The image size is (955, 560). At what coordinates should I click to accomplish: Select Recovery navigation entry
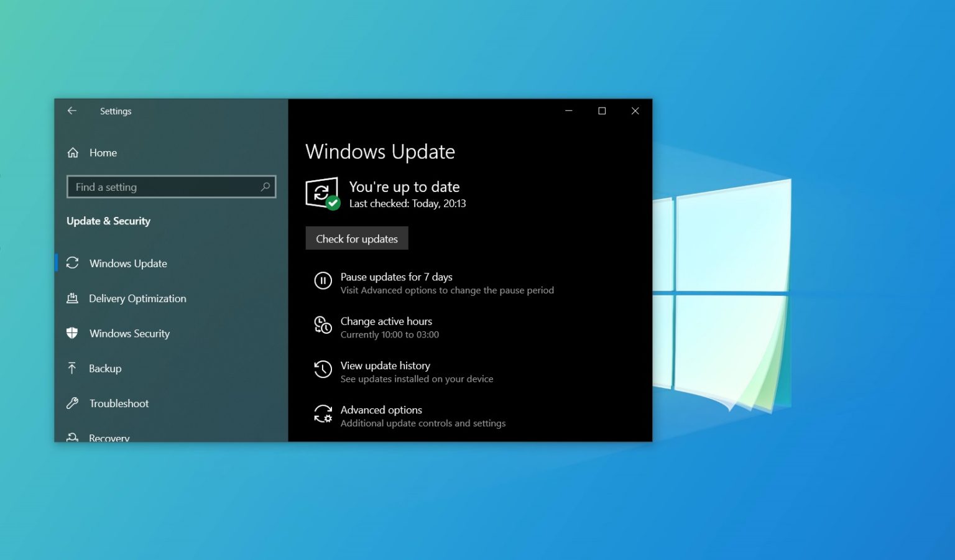click(109, 438)
